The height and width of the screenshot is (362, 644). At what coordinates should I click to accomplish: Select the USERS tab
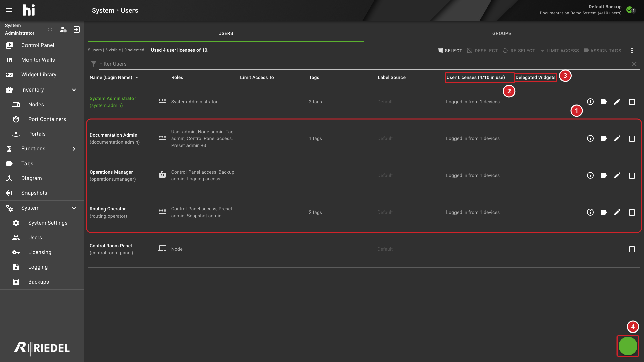(x=226, y=33)
